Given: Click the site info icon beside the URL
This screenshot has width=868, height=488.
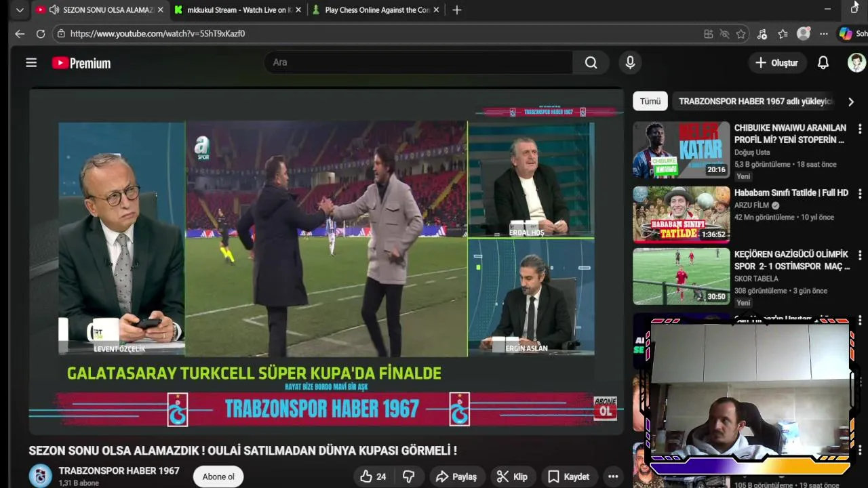Looking at the screenshot, I should click(x=61, y=33).
